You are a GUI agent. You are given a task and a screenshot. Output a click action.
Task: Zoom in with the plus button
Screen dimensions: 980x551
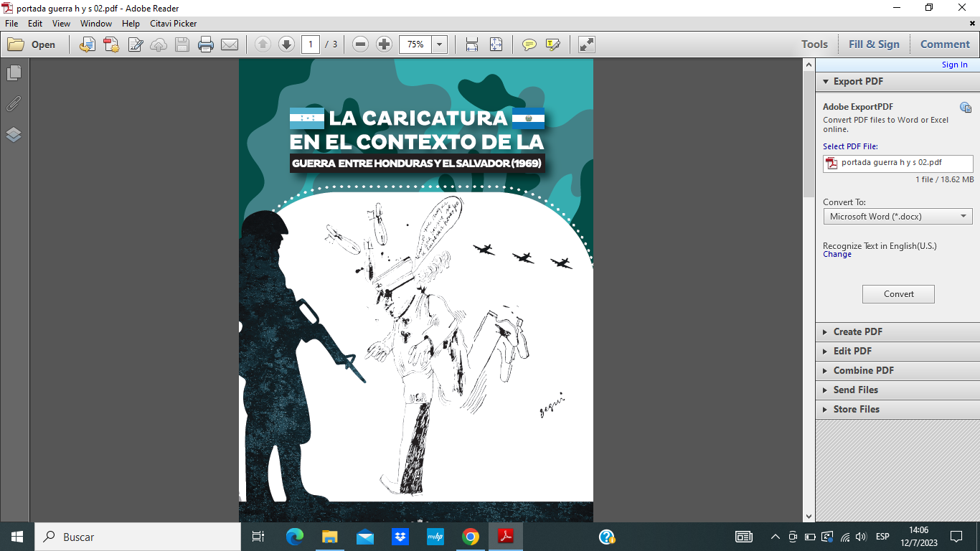click(x=384, y=44)
